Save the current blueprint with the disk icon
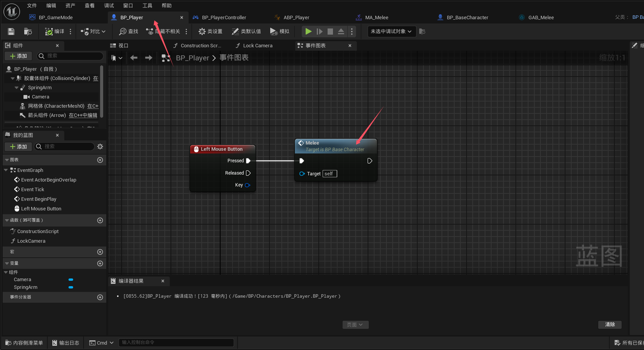Screen dimensions: 644x350 pos(11,32)
